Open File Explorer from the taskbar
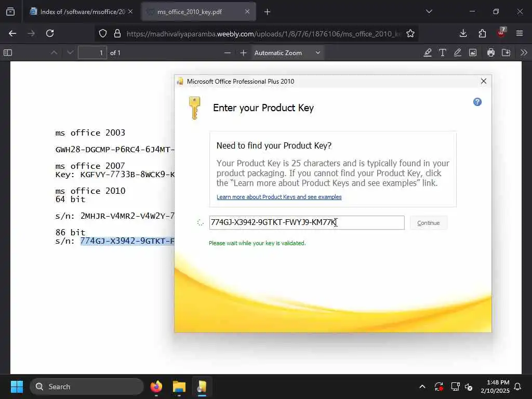The height and width of the screenshot is (399, 532). pyautogui.click(x=179, y=387)
